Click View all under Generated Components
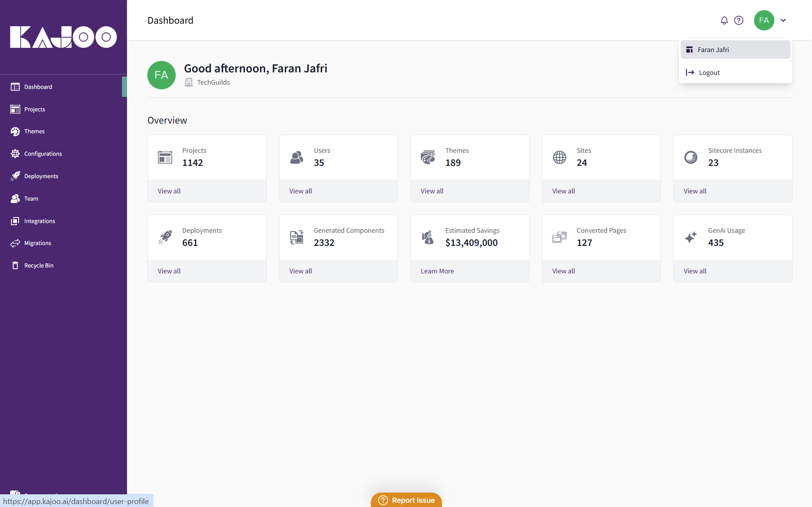 point(301,271)
